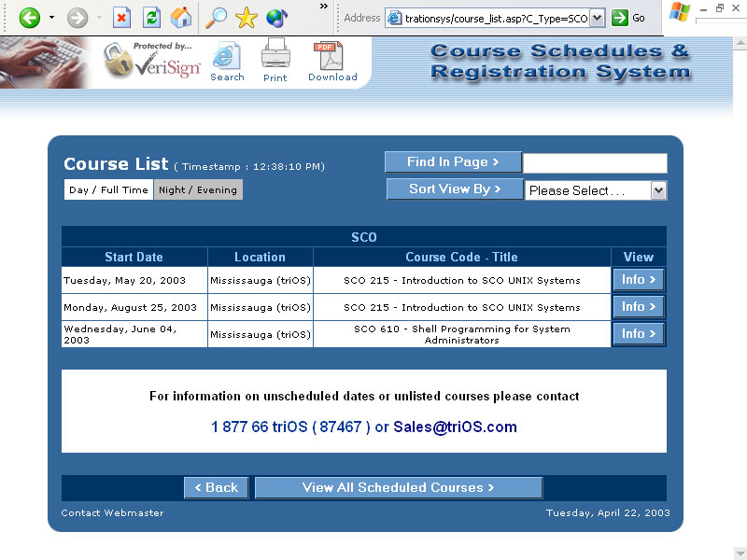Refresh the page using the browser toolbar icon
This screenshot has width=747, height=560.
click(152, 16)
